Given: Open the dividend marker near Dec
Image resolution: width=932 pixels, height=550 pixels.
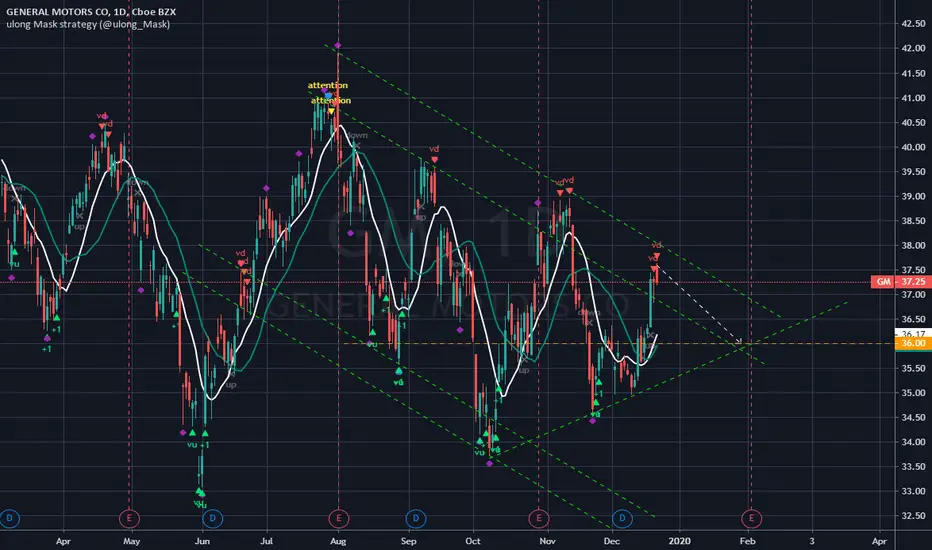Looking at the screenshot, I should [622, 518].
